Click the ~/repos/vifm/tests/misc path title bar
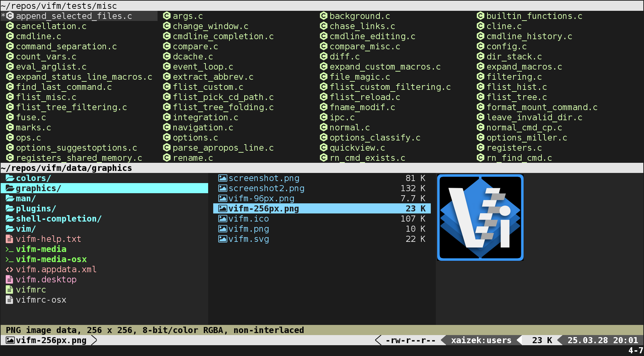 point(322,6)
